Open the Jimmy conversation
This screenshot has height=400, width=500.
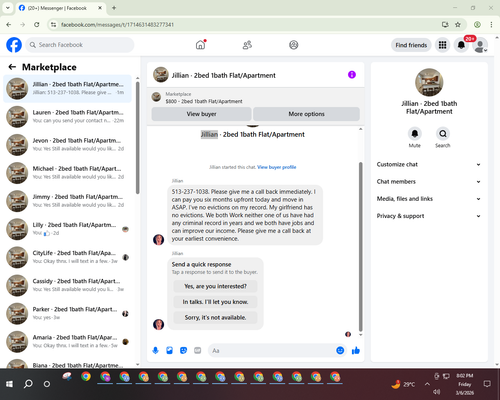coord(67,201)
